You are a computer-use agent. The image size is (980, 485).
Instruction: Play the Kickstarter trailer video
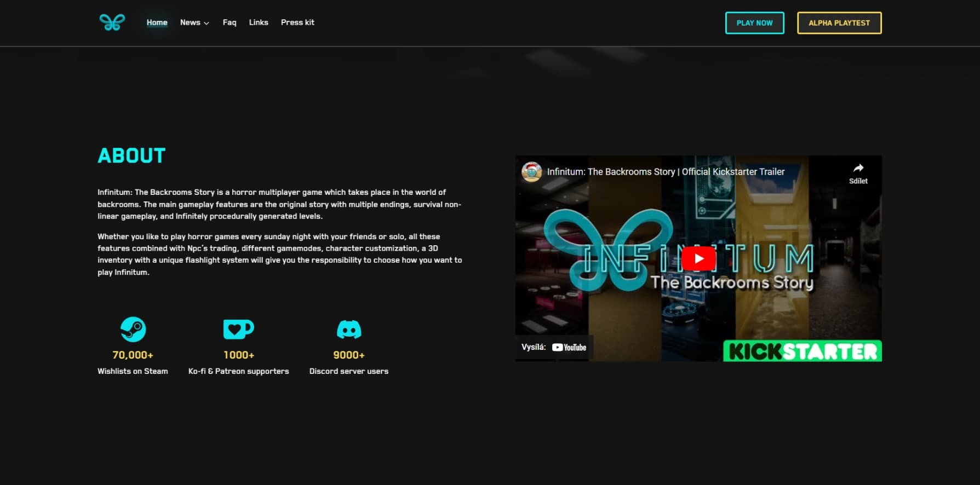click(x=698, y=258)
